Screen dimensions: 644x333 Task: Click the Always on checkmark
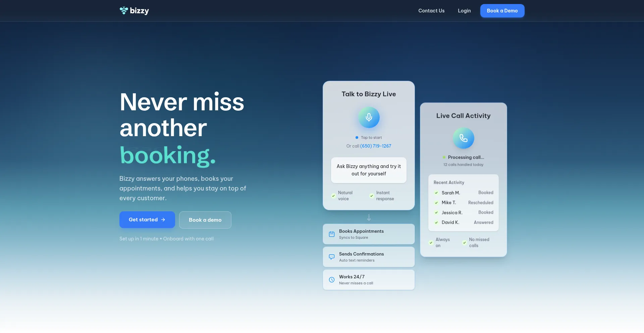pyautogui.click(x=431, y=242)
